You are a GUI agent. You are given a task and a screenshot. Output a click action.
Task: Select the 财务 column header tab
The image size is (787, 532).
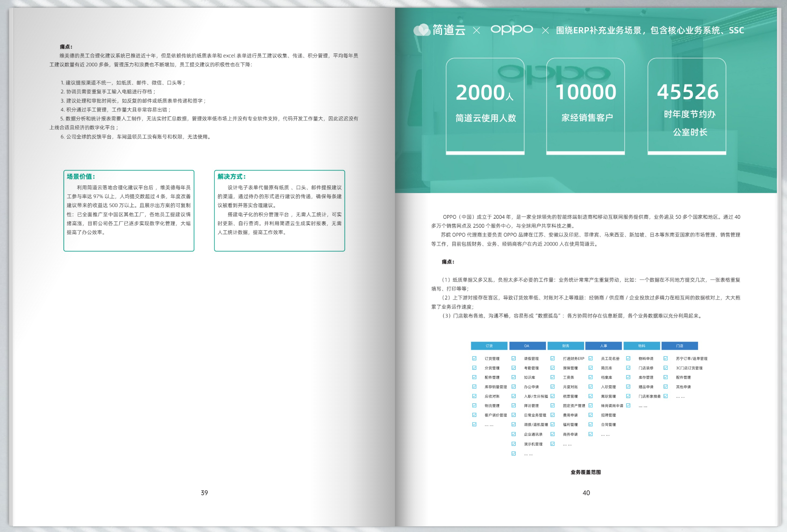point(565,346)
